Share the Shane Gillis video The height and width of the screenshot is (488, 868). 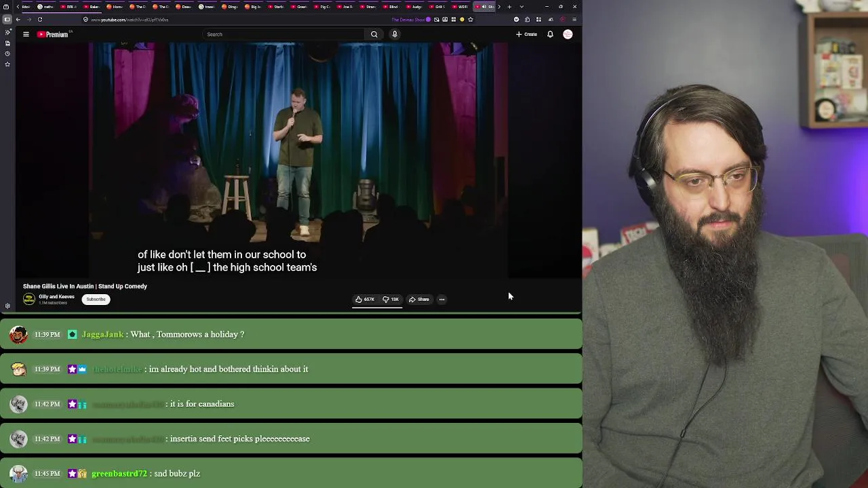[419, 299]
